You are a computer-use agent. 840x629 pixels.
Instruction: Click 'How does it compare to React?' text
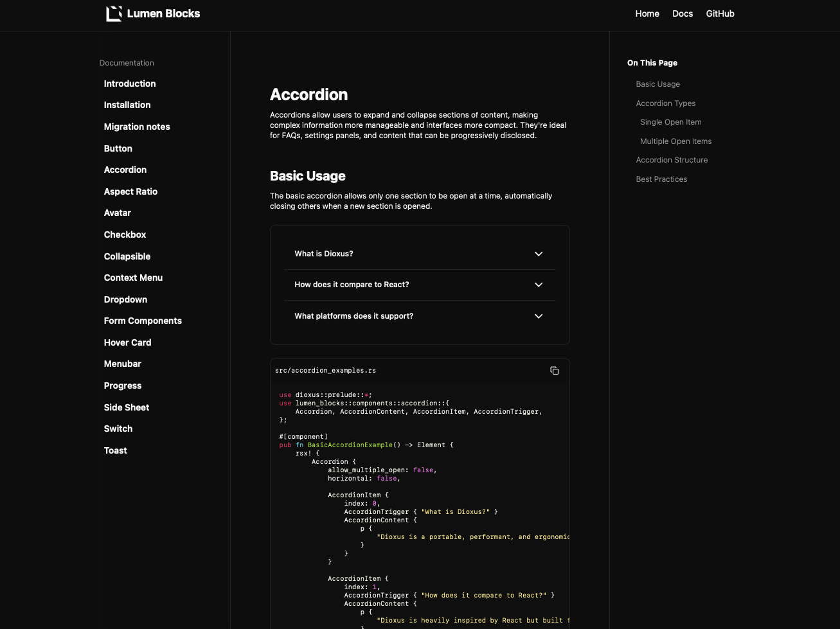[x=352, y=285]
